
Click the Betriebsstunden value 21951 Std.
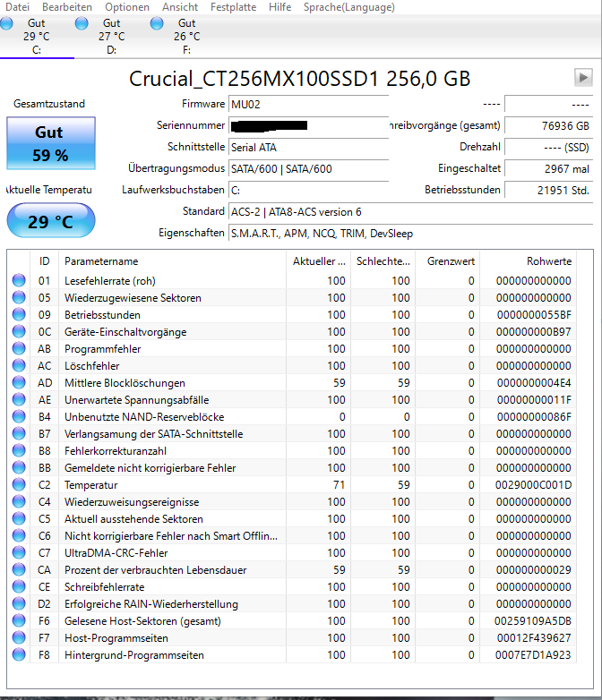[548, 190]
